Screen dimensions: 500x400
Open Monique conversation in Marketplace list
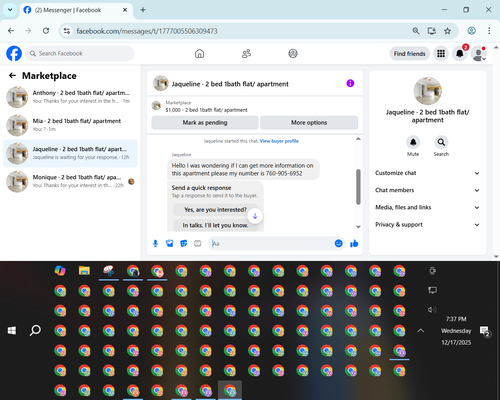70,181
